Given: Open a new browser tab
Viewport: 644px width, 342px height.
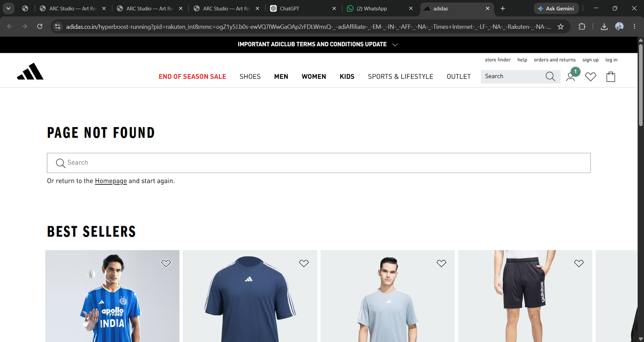Looking at the screenshot, I should click(x=503, y=8).
